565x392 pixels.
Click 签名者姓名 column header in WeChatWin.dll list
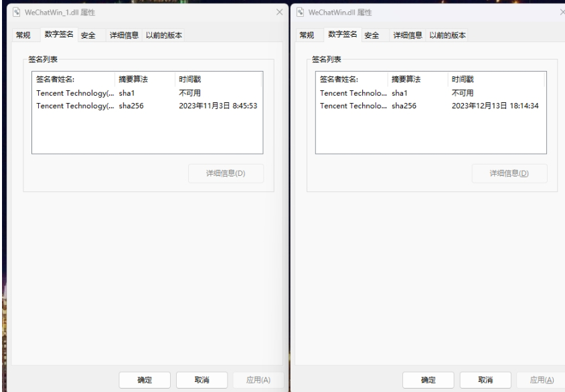352,79
